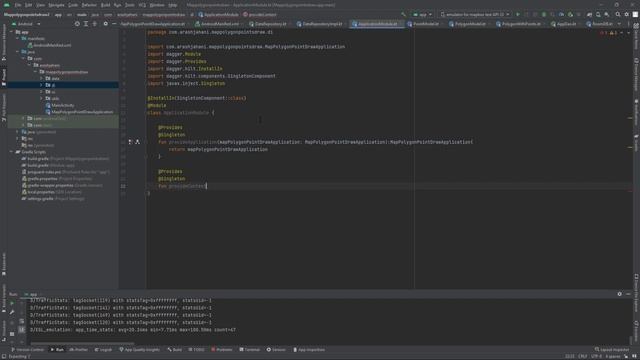Open the Navigate menu
The height and width of the screenshot is (360, 640).
pos(56,5)
